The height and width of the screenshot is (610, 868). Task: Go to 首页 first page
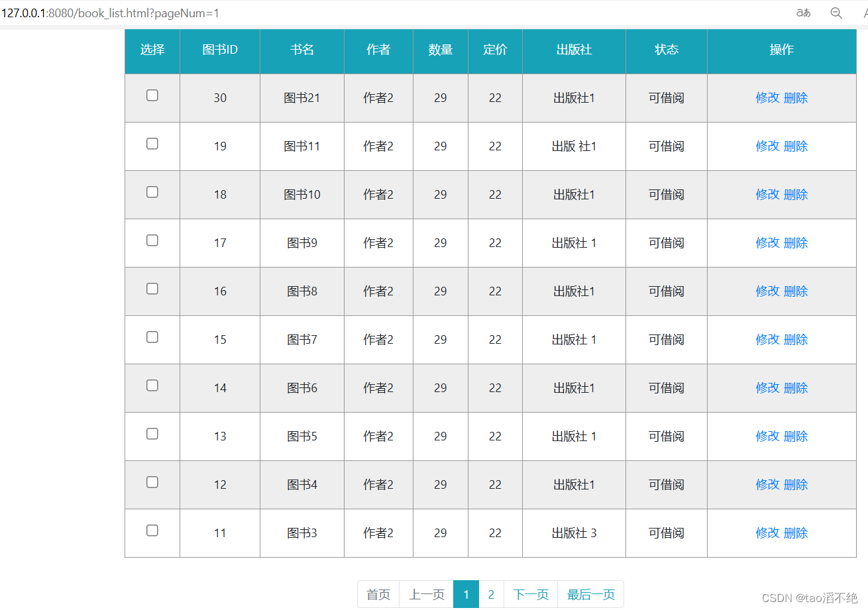[378, 594]
